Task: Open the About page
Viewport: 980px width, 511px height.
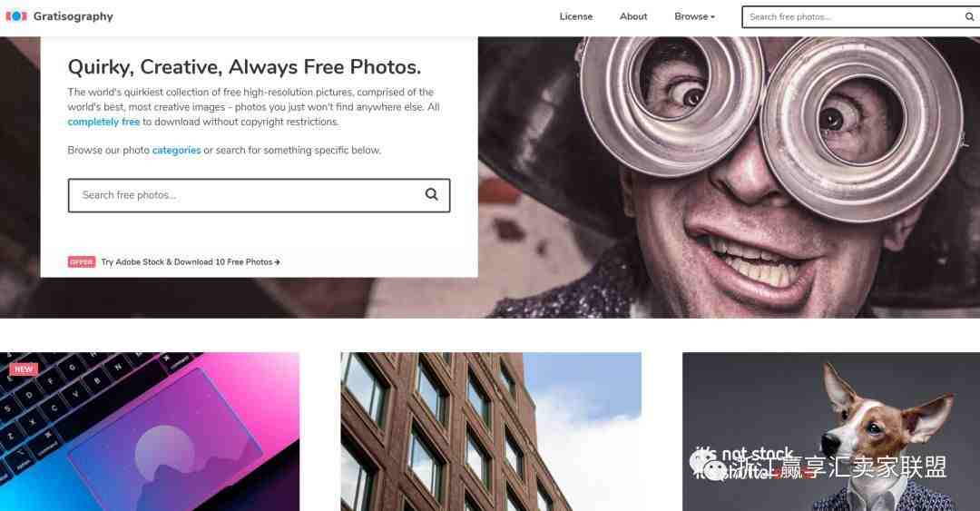Action: pos(633,17)
